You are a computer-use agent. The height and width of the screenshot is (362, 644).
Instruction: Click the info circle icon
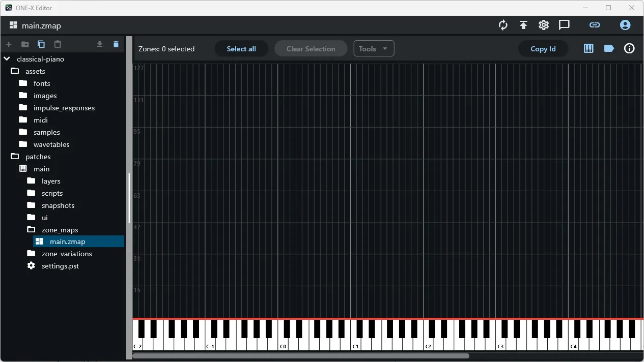629,49
